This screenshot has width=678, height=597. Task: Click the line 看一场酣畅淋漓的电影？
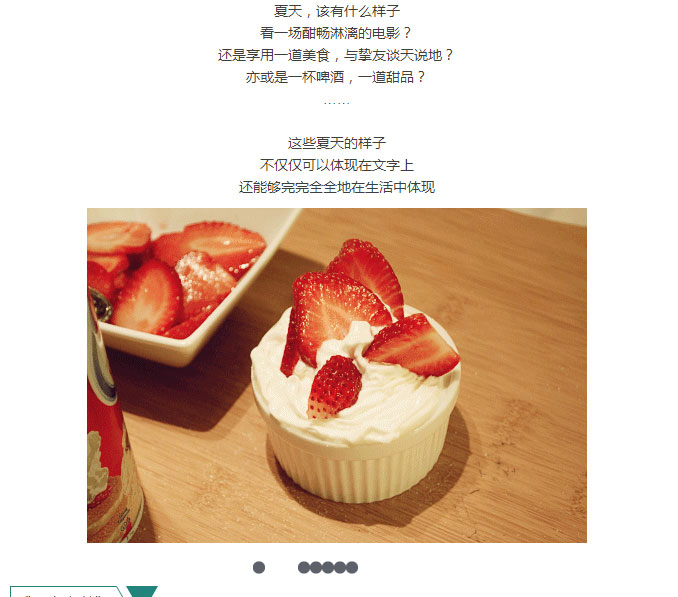tap(336, 33)
